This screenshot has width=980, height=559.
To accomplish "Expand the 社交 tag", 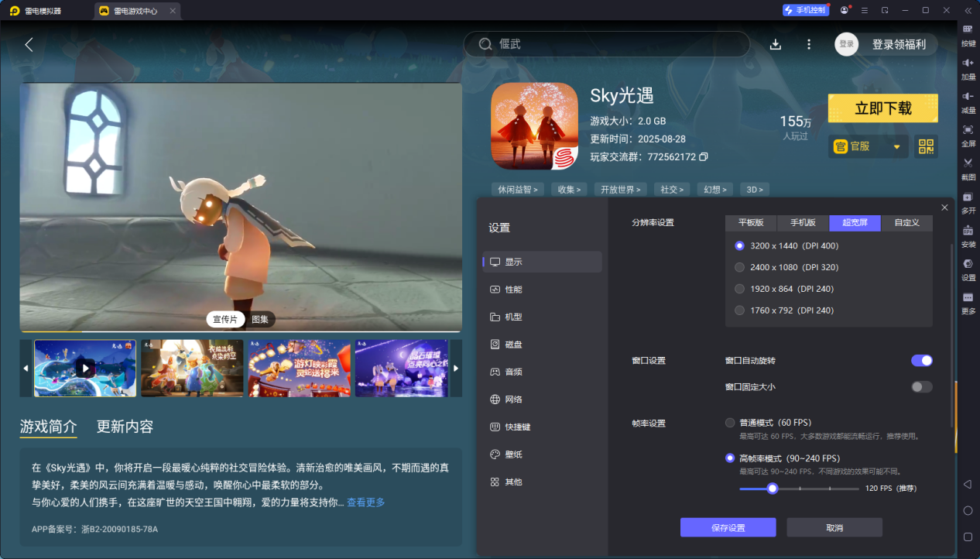I will (x=672, y=190).
